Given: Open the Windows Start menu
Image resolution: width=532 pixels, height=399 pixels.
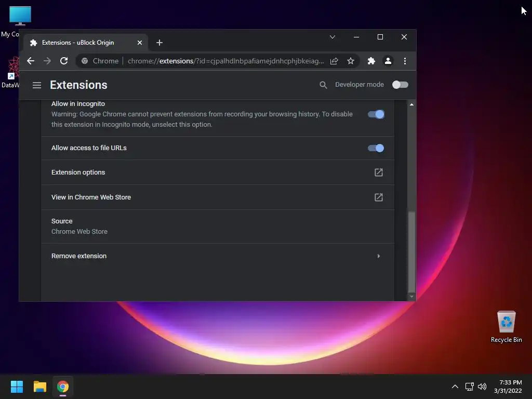Looking at the screenshot, I should (x=17, y=387).
